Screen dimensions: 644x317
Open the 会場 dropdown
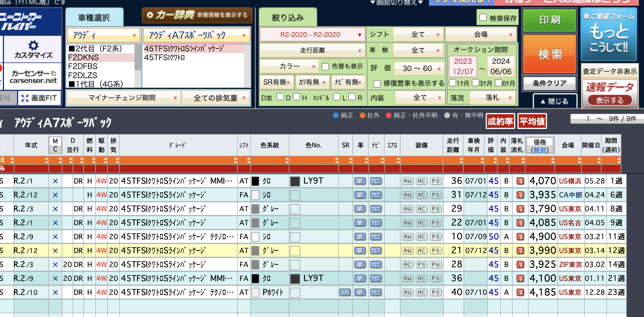coord(481,35)
